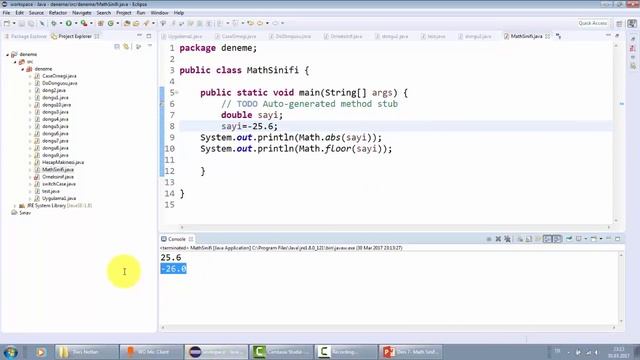Open the Project Explorer view menu arrow
This screenshot has width=640, height=360.
[149, 46]
